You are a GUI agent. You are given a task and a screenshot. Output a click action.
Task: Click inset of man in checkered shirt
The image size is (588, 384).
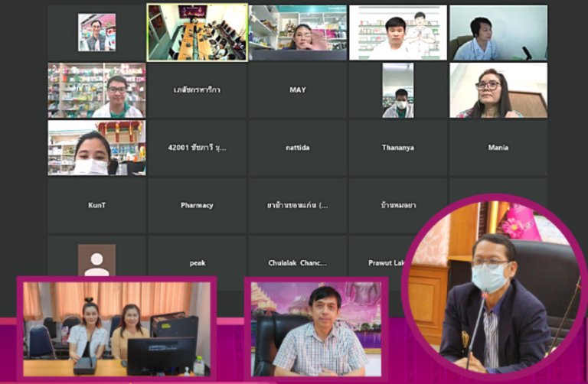click(316, 330)
